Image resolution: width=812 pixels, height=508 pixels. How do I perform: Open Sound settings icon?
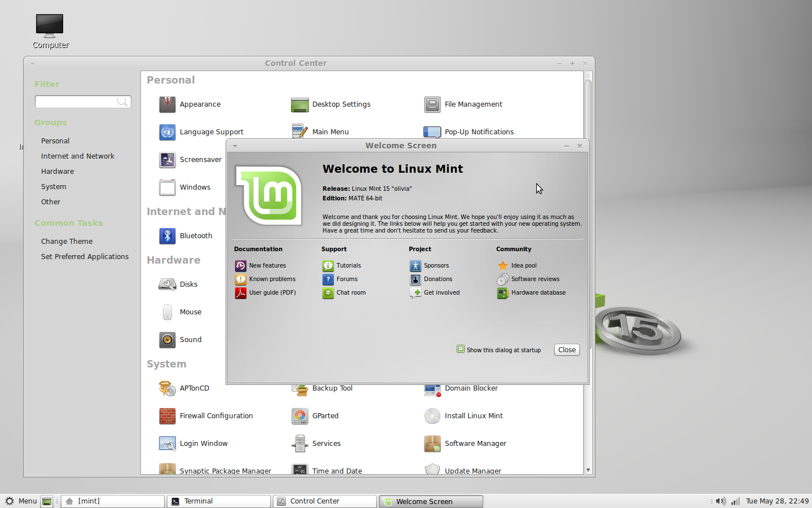tap(167, 340)
